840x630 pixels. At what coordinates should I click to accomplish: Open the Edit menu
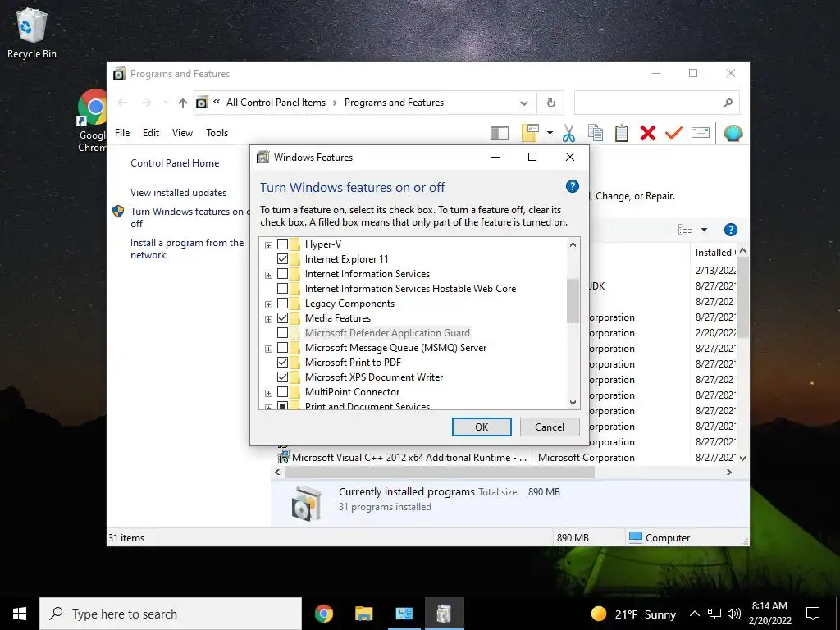coord(151,132)
